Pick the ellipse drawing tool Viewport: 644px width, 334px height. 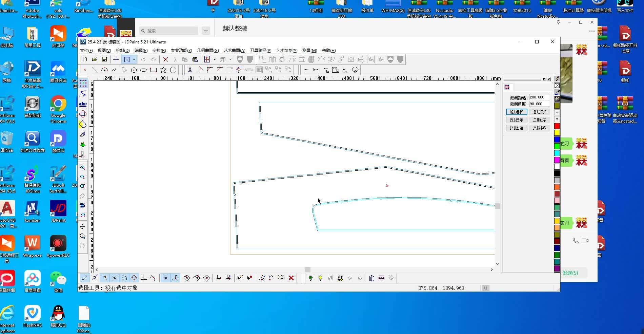(x=144, y=70)
